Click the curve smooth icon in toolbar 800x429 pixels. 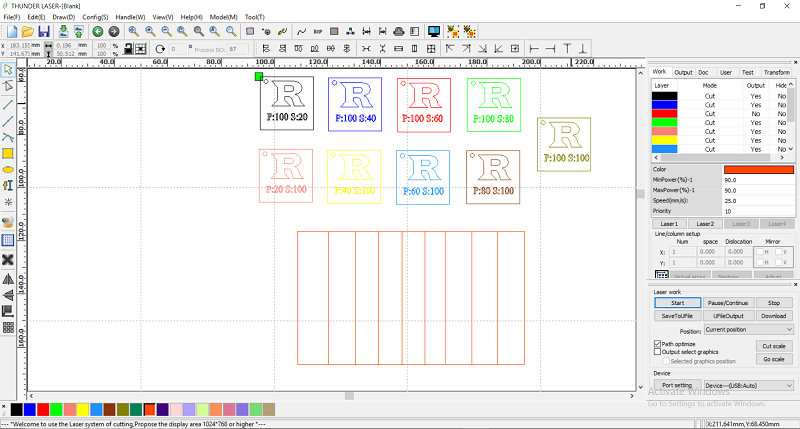(302, 32)
